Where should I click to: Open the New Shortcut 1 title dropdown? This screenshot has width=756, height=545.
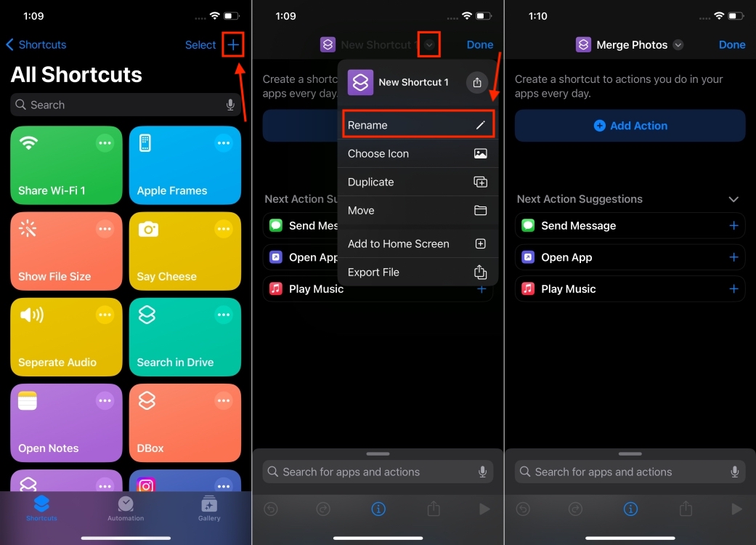(x=429, y=44)
